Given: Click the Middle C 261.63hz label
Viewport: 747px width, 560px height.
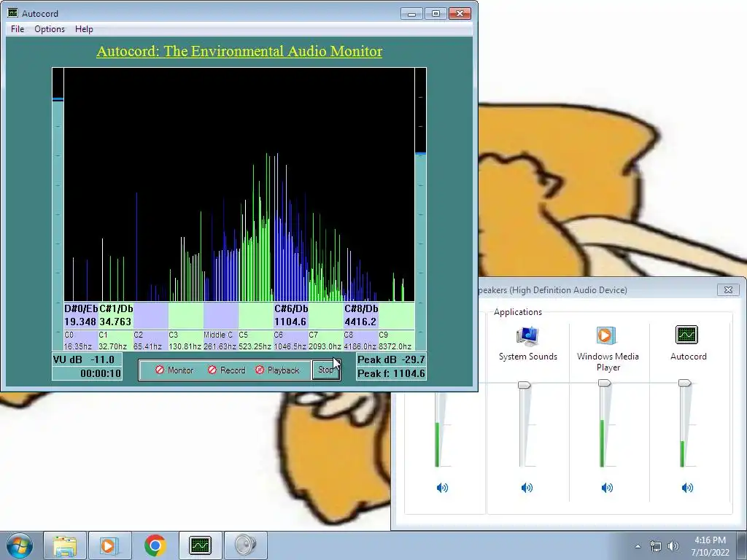Looking at the screenshot, I should [220, 341].
